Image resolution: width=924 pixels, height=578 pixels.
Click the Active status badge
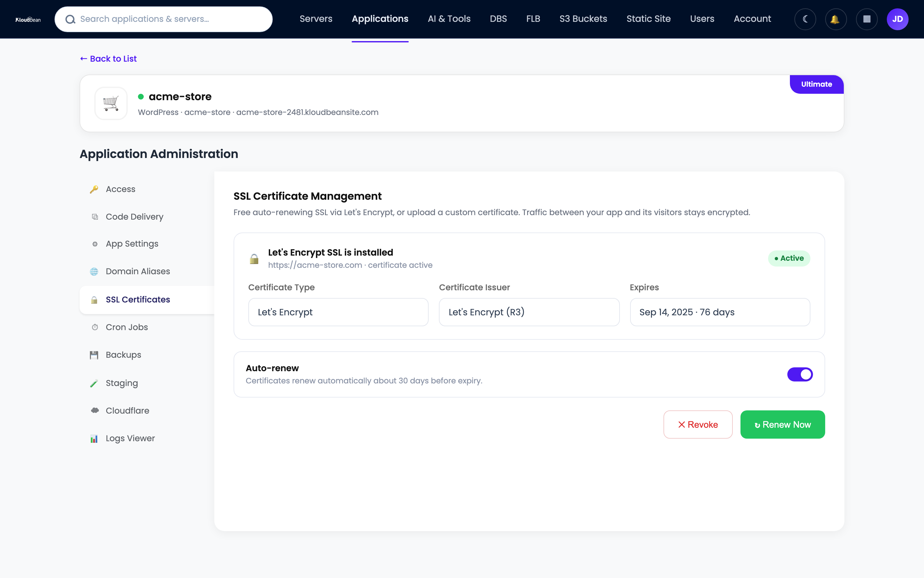[789, 258]
